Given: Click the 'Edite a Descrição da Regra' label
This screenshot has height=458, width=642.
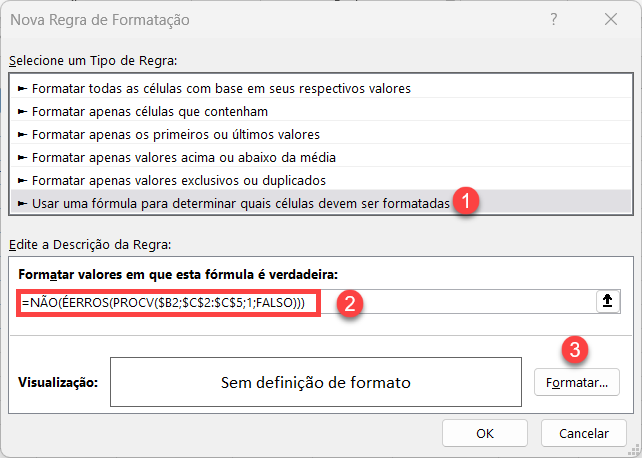Looking at the screenshot, I should pos(90,245).
